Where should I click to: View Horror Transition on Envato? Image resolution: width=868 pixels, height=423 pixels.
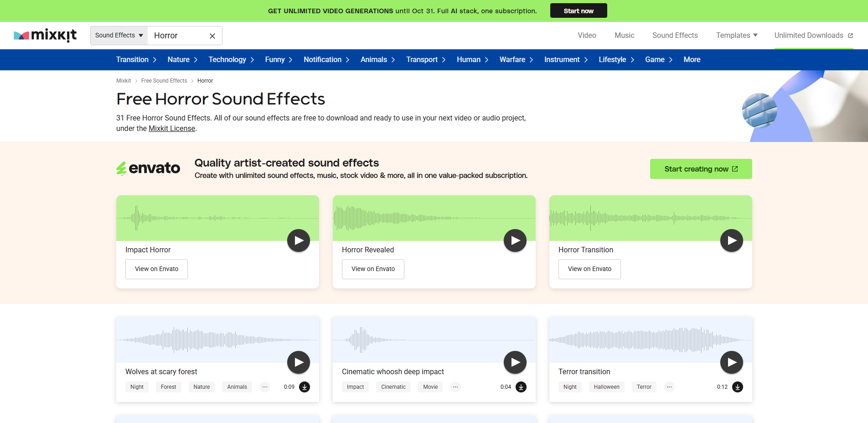pos(589,269)
